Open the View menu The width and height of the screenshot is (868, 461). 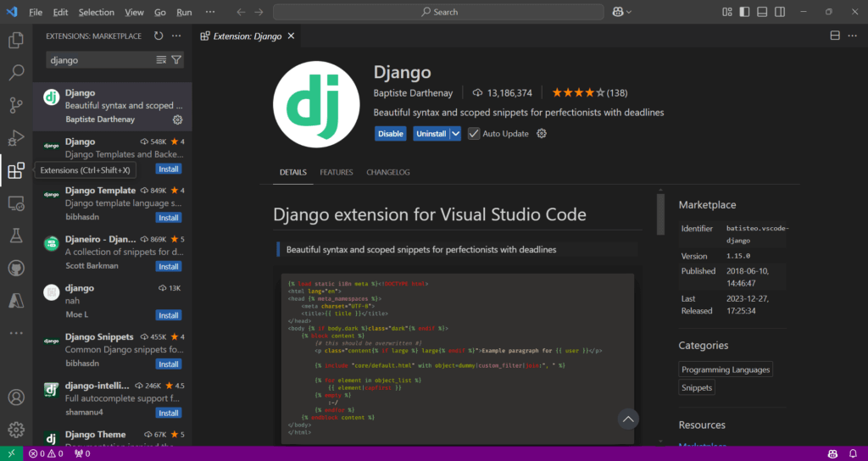134,12
